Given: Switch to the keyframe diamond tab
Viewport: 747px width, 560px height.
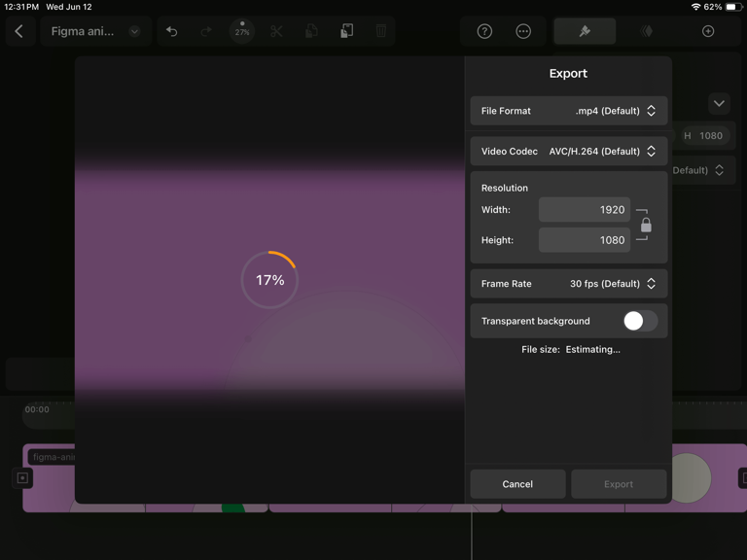Looking at the screenshot, I should click(x=647, y=31).
